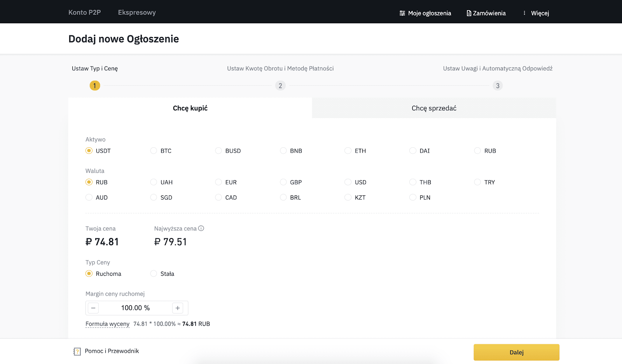
Task: Open Moje ogłoszenia page
Action: pos(430,13)
